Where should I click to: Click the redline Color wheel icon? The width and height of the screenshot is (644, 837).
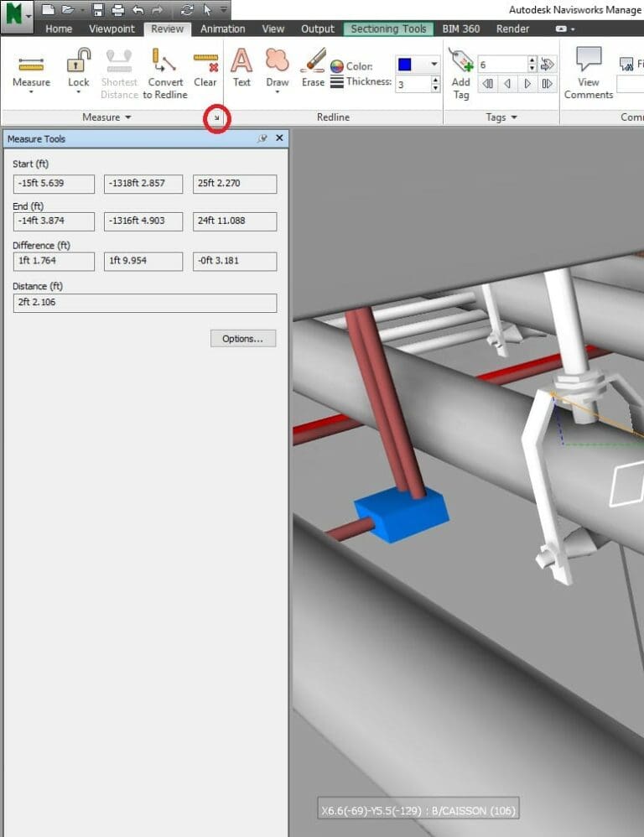click(336, 66)
